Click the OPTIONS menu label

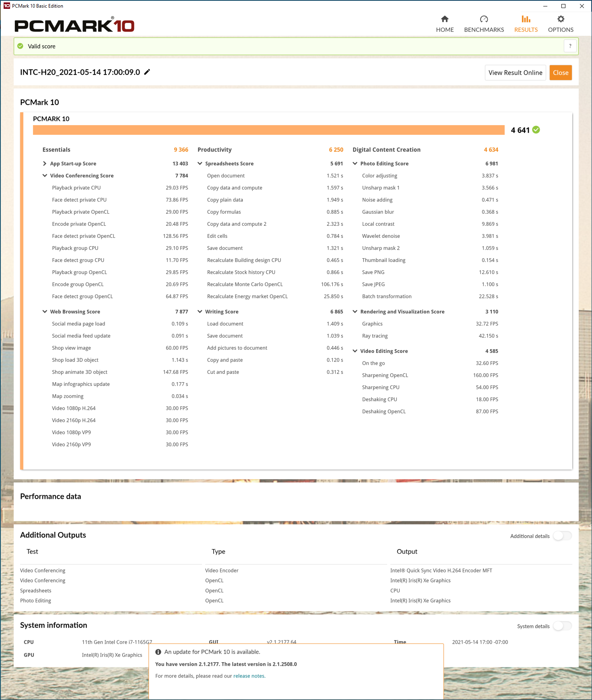[561, 30]
